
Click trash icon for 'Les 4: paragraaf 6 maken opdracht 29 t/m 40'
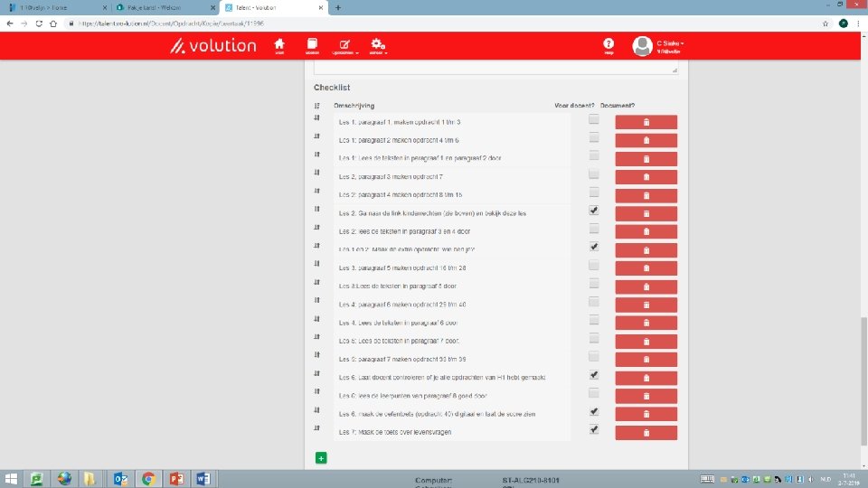pos(646,305)
